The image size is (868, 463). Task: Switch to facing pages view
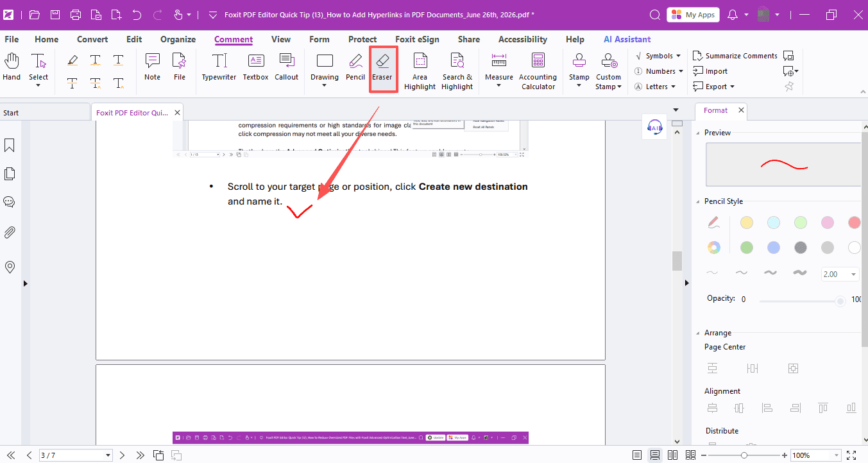[672, 455]
